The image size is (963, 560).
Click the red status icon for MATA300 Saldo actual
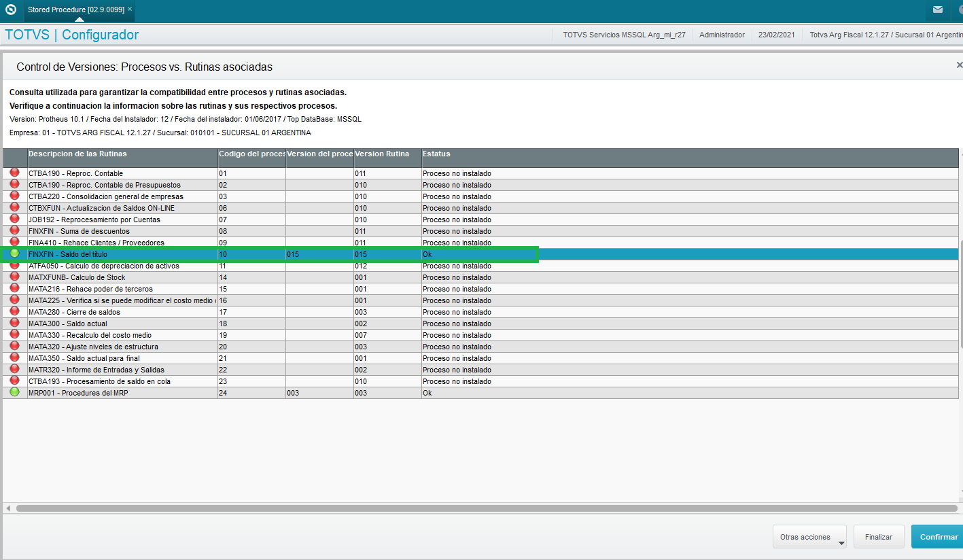[x=14, y=323]
